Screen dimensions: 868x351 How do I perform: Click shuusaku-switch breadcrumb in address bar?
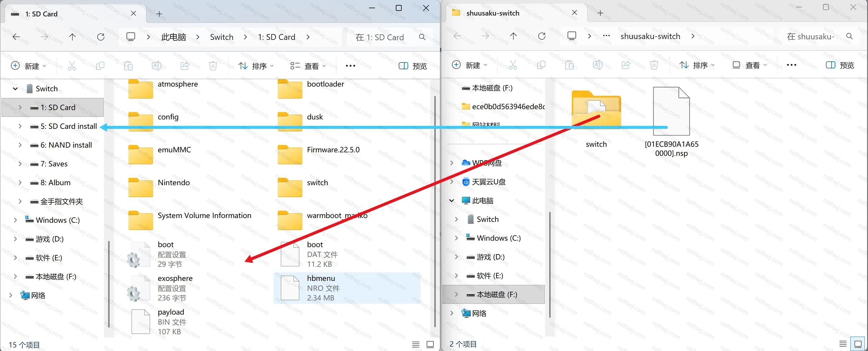point(650,36)
